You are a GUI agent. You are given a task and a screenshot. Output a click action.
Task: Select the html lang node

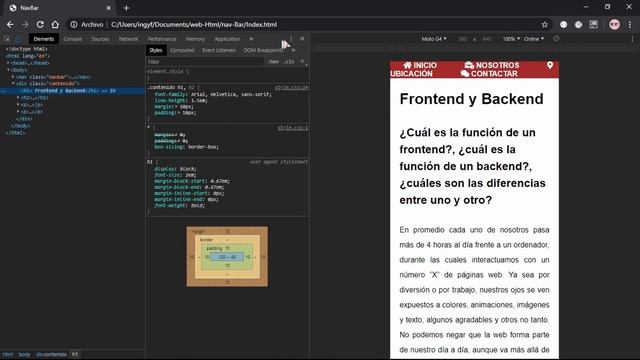click(27, 56)
